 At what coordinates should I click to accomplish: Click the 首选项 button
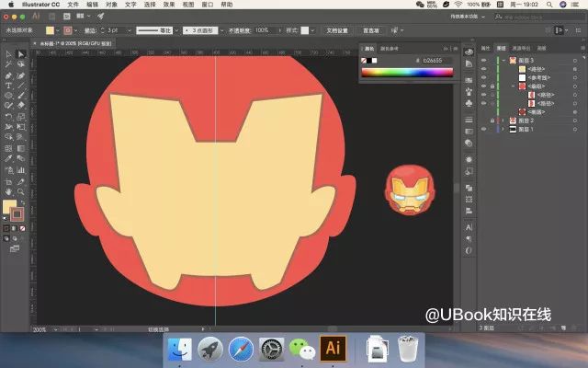[370, 30]
